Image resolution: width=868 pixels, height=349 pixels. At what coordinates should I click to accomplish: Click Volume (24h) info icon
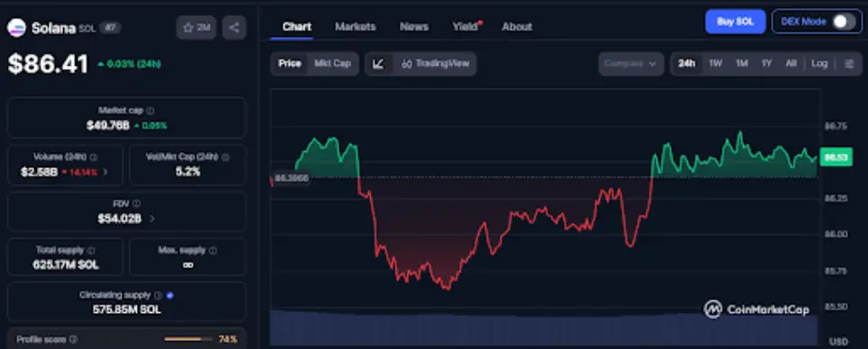coord(94,157)
